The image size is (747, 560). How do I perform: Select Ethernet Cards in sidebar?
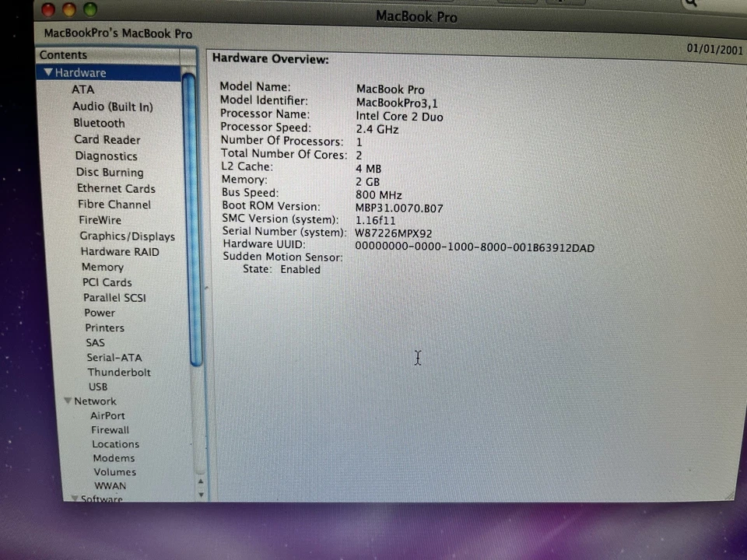(x=115, y=188)
